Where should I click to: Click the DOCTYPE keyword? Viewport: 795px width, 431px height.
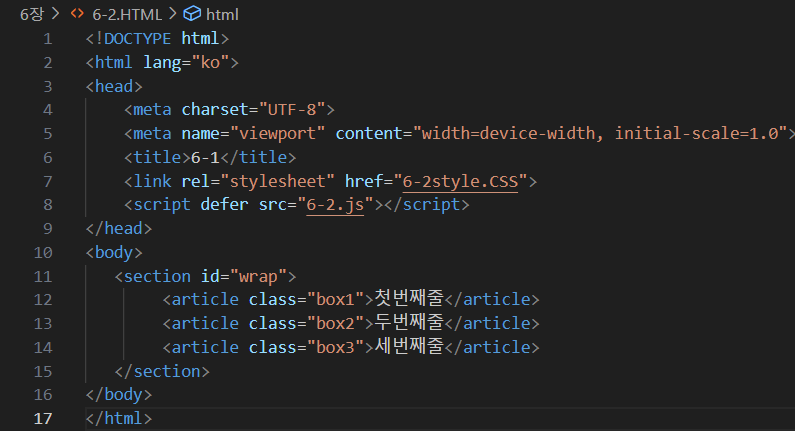coord(137,39)
